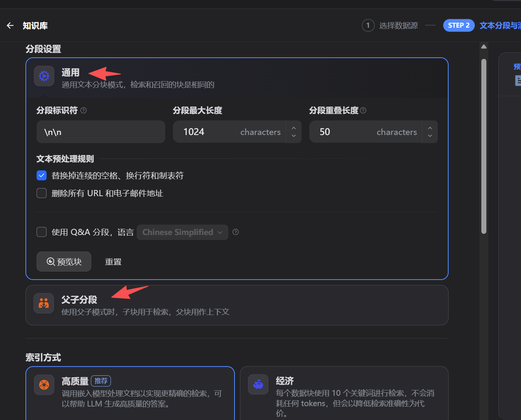This screenshot has width=521, height=420.
Task: Click the 经济 indexing robot icon
Action: 258,384
